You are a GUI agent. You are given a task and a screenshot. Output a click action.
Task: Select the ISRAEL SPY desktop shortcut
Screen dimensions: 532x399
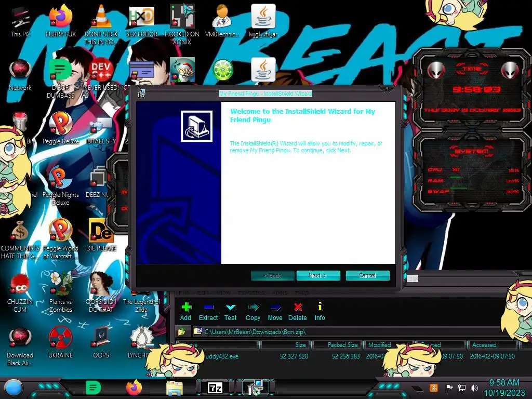pyautogui.click(x=101, y=130)
